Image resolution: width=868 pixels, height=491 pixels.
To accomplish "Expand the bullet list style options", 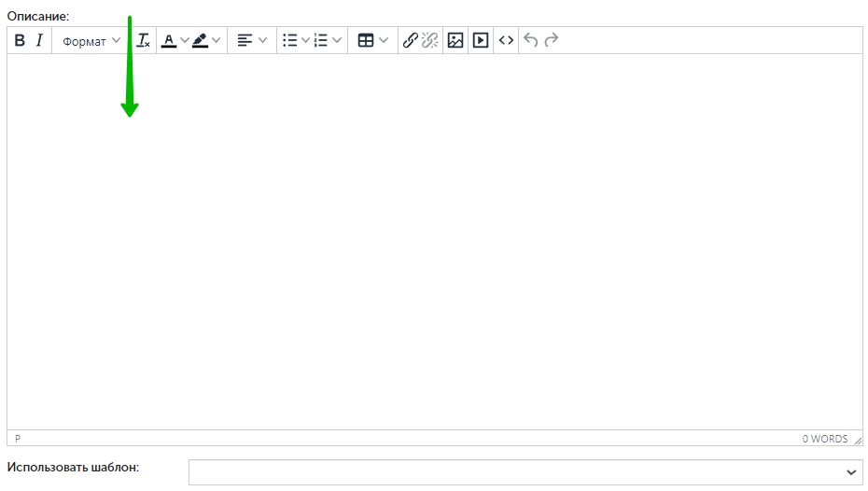I will 305,40.
